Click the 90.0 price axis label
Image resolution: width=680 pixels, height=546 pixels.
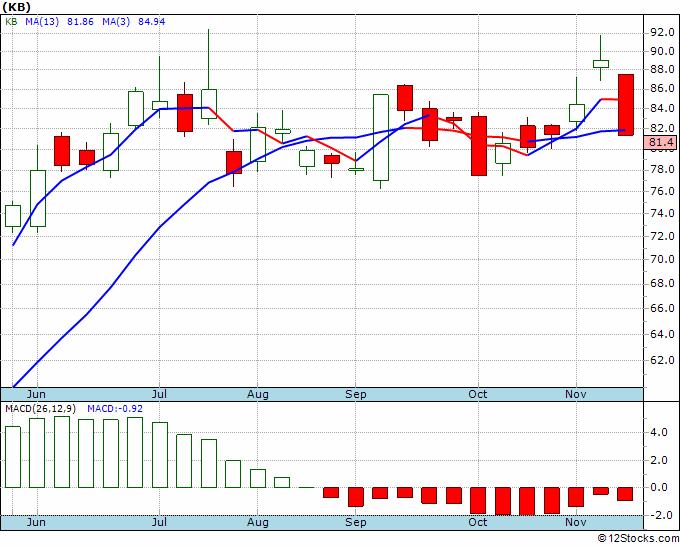coord(661,51)
